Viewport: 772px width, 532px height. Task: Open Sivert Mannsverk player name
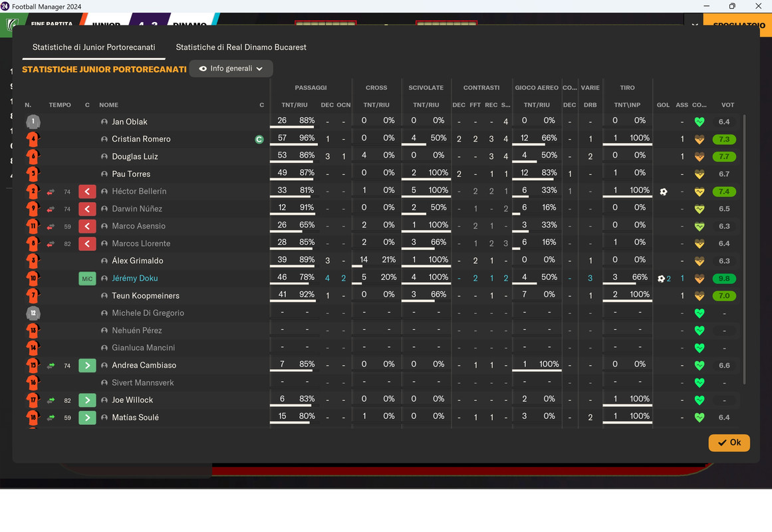coord(143,383)
